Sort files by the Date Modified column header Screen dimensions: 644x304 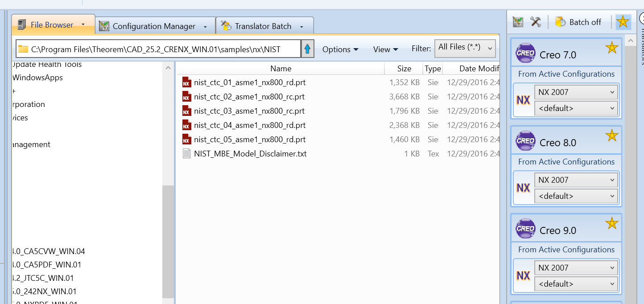(x=472, y=69)
